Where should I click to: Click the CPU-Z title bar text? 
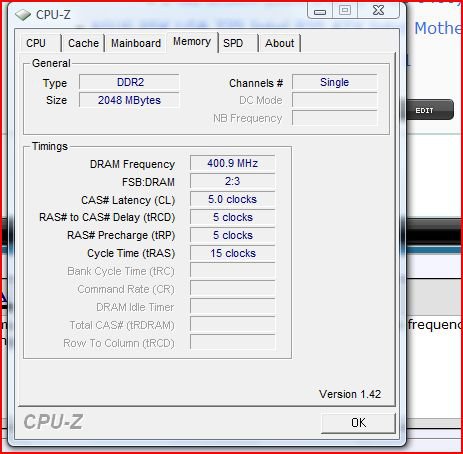pyautogui.click(x=53, y=15)
